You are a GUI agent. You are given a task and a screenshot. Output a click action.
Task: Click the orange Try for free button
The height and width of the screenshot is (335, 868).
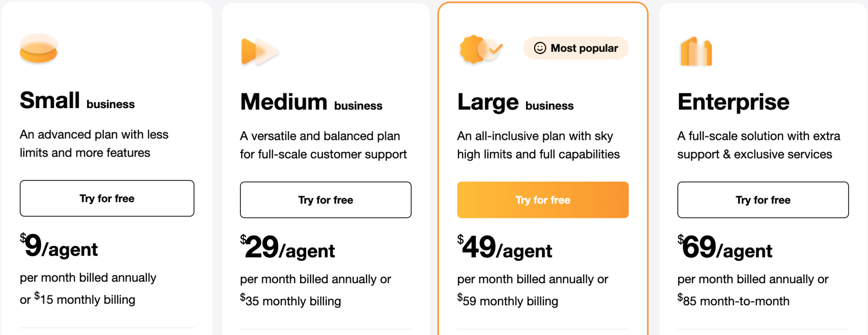pos(542,200)
